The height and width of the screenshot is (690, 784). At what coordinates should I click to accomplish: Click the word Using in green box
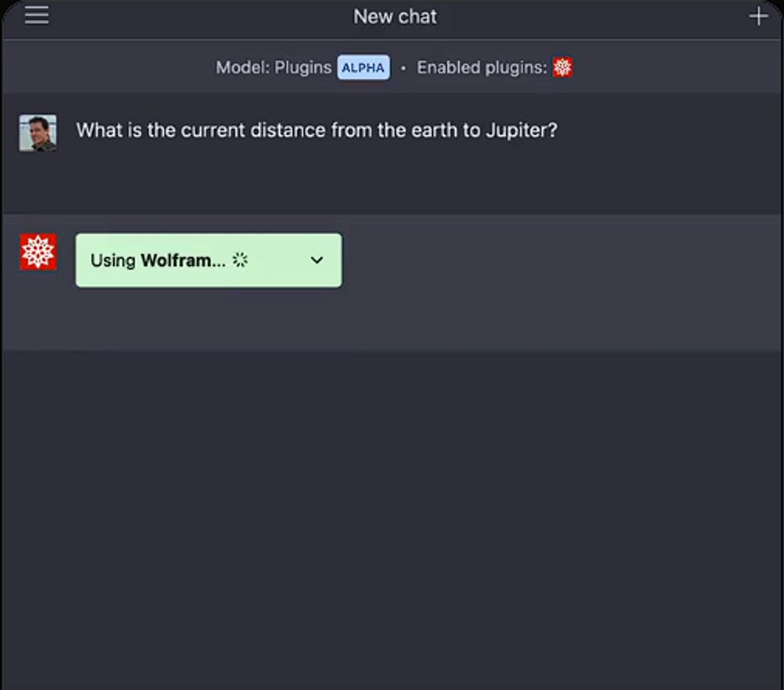[113, 260]
